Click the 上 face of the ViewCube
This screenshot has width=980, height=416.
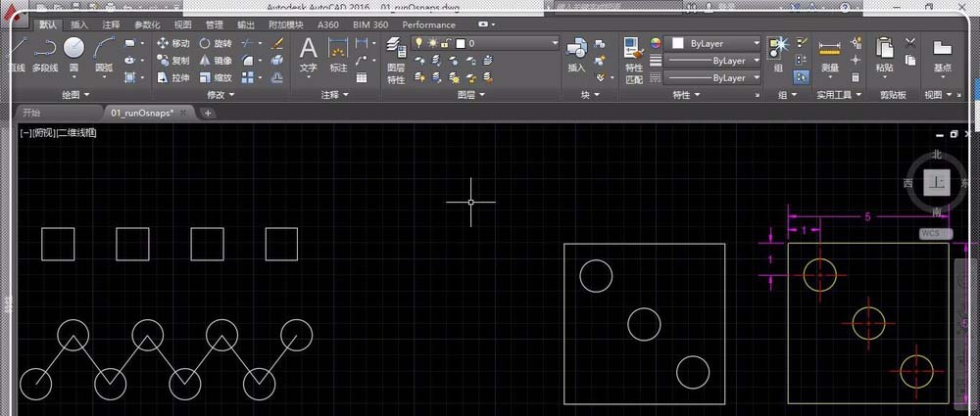pyautogui.click(x=938, y=183)
